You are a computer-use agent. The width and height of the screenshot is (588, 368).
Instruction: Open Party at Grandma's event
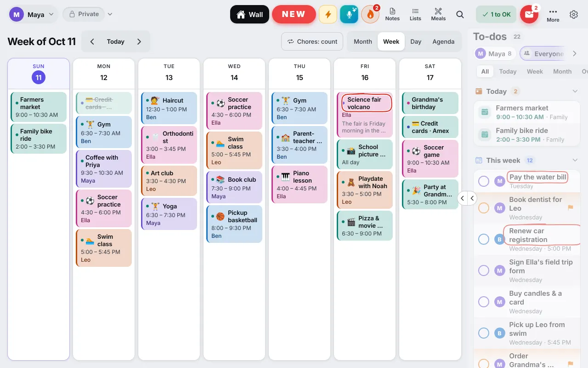(430, 194)
